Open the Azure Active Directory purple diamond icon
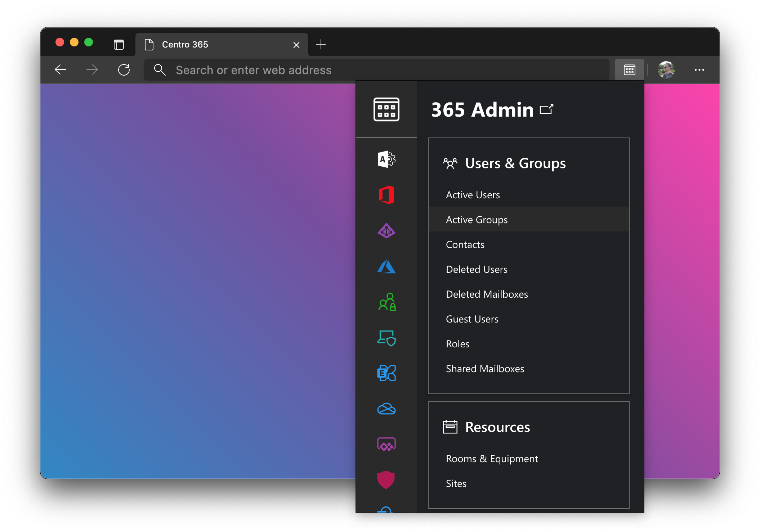The image size is (760, 532). click(x=386, y=231)
